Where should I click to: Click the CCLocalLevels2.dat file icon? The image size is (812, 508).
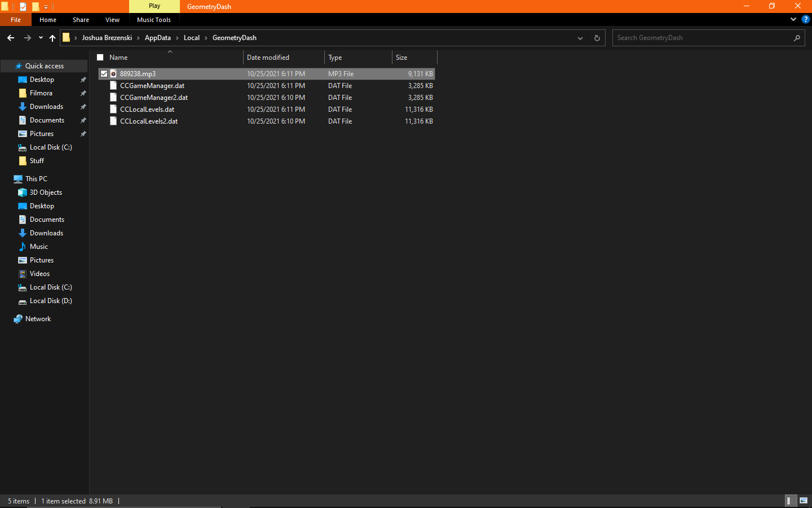pos(113,121)
